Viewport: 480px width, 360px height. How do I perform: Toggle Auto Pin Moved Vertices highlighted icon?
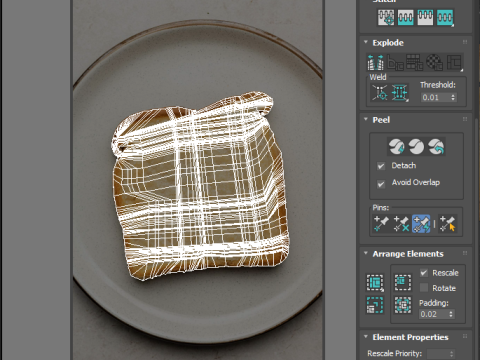click(x=421, y=223)
